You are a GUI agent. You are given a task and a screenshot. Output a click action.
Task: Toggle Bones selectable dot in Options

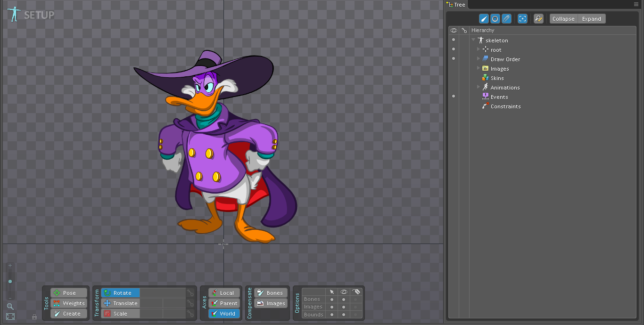click(332, 299)
